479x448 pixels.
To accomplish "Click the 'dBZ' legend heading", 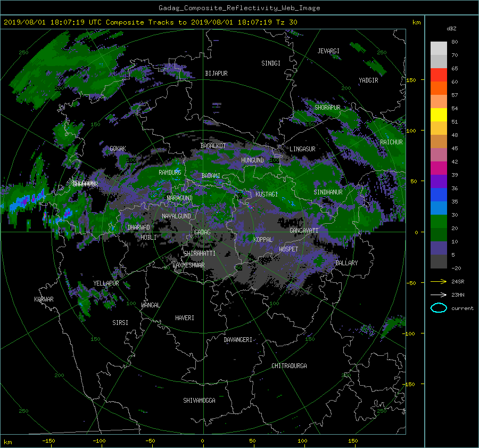I will [x=451, y=28].
